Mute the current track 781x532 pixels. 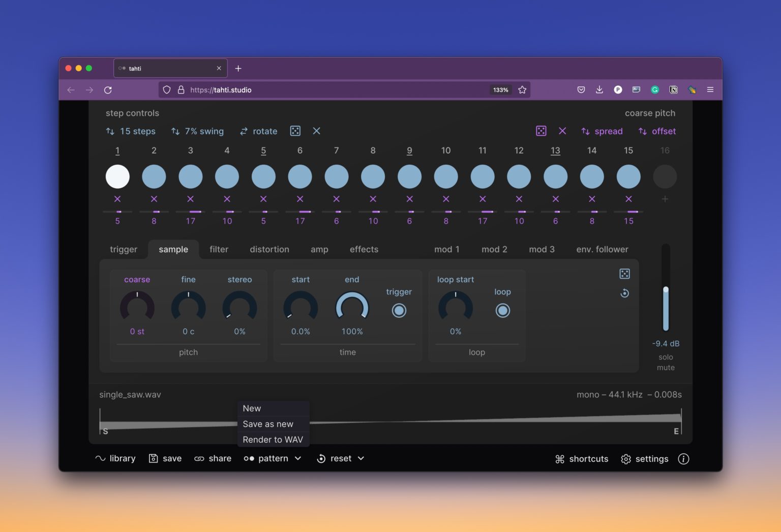[x=665, y=367]
